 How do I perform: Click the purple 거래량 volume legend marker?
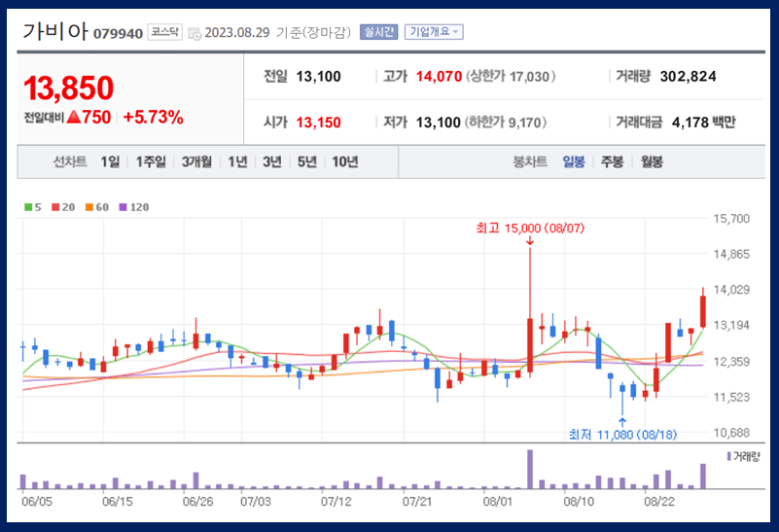tap(728, 456)
